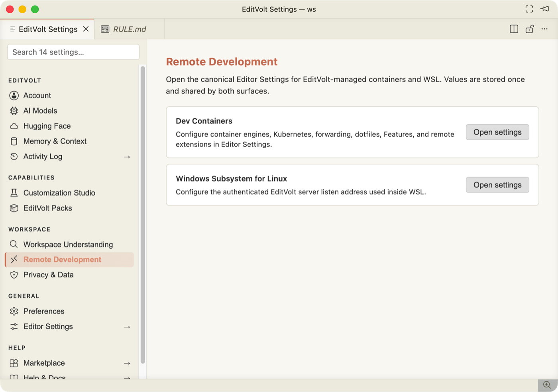Click the WORKSPACE section header
558x392 pixels.
point(29,229)
